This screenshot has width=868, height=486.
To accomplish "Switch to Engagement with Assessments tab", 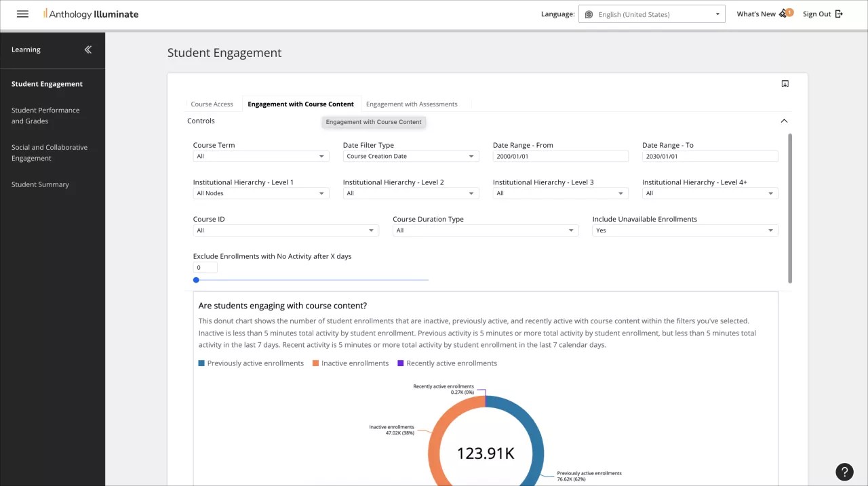I will [412, 104].
